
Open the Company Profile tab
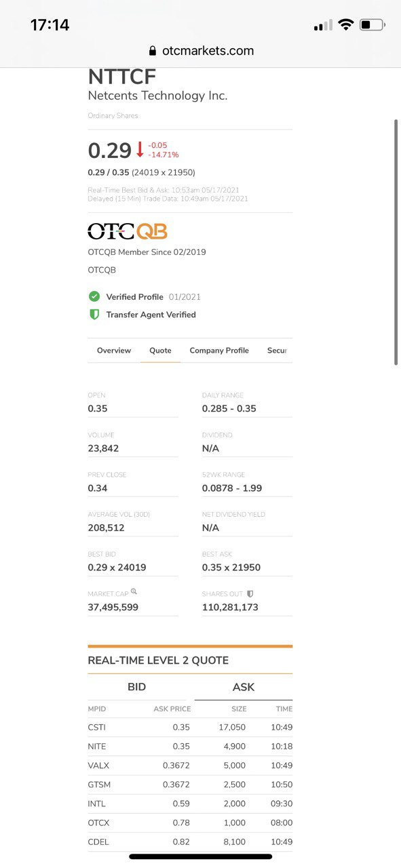point(219,351)
